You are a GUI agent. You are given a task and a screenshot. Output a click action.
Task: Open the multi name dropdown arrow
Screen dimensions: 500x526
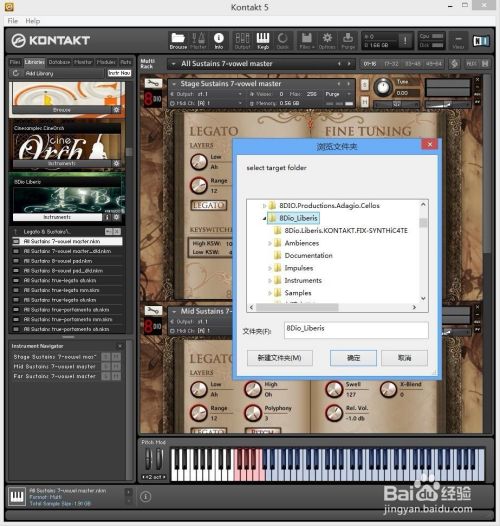[x=173, y=63]
